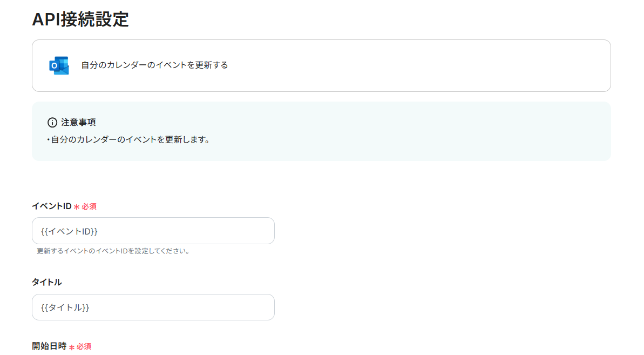
Task: Click the info icon beside 注意事項
Action: pyautogui.click(x=52, y=123)
